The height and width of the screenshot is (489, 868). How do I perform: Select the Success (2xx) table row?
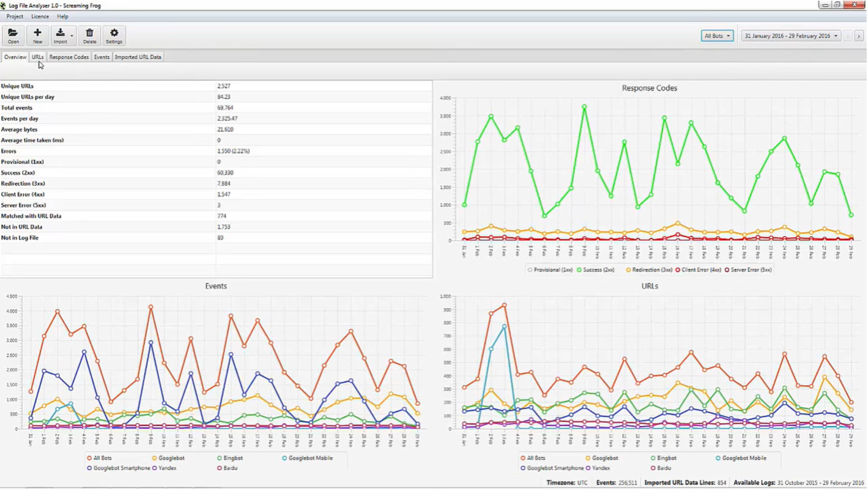(x=216, y=173)
